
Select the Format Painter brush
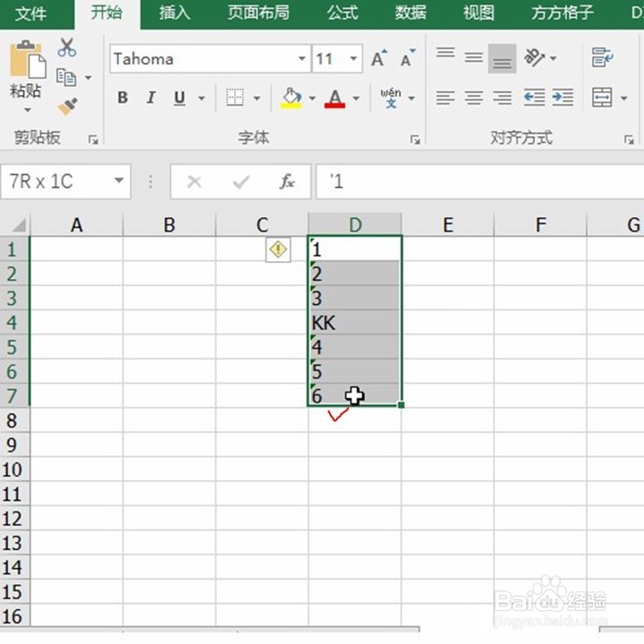click(67, 106)
